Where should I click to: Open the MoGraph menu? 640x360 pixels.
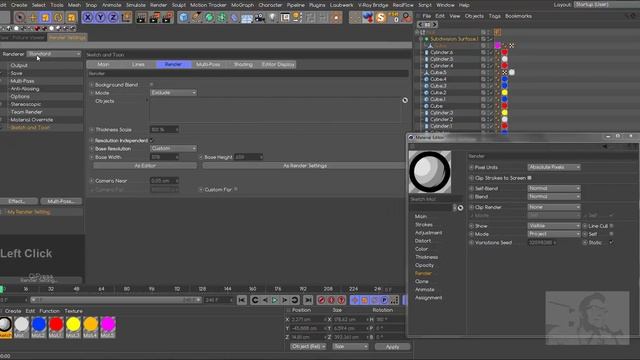point(242,5)
